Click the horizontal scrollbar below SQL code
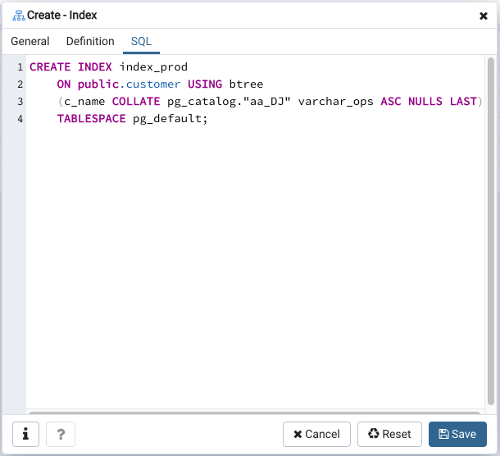The image size is (500, 456). 254,413
